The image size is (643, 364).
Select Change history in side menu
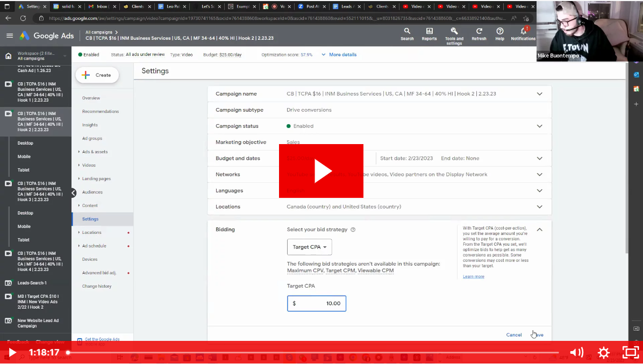(x=97, y=286)
